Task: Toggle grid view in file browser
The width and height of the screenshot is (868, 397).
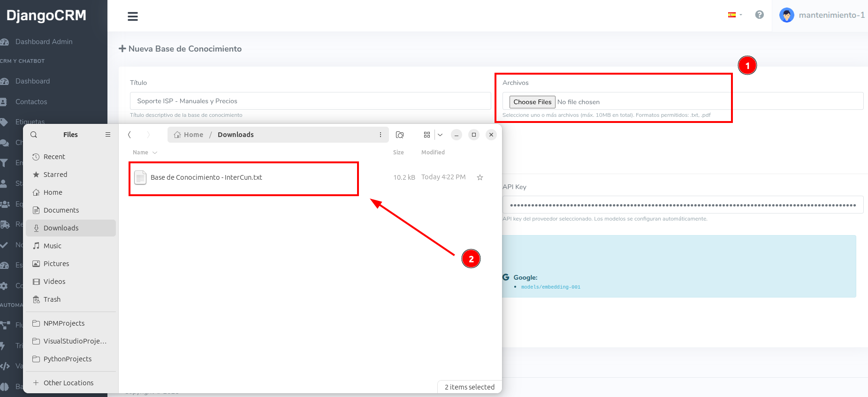Action: tap(426, 135)
